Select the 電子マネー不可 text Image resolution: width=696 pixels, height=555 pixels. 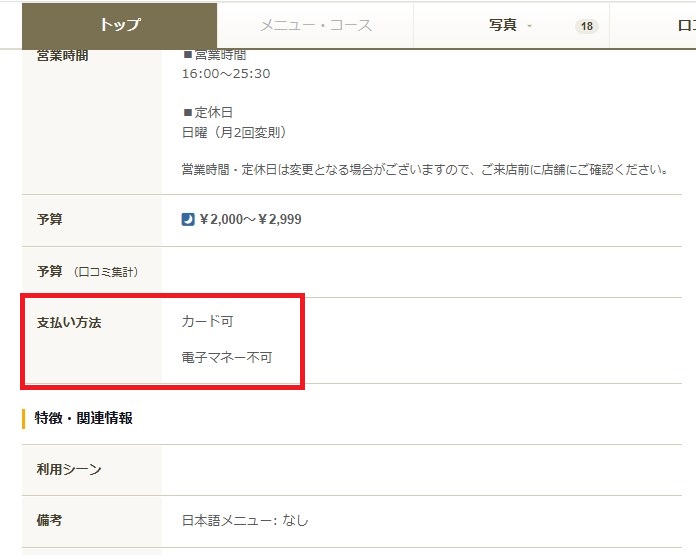[226, 357]
